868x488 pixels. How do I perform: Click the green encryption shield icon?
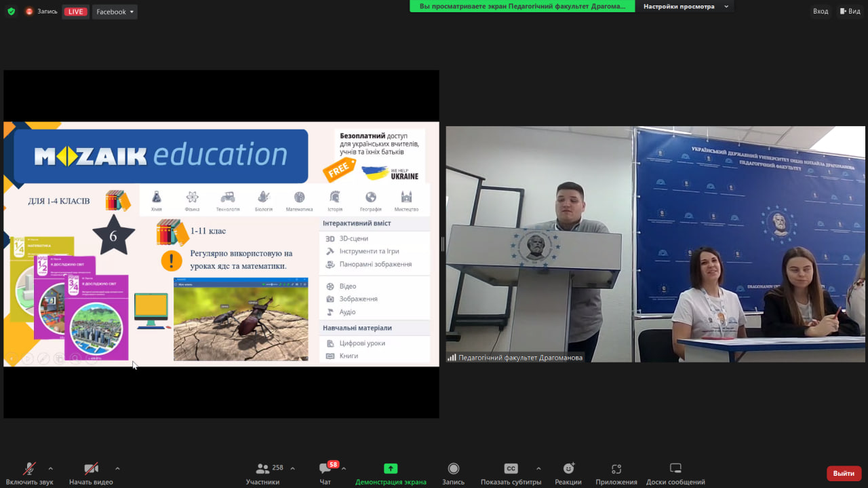[x=11, y=12]
